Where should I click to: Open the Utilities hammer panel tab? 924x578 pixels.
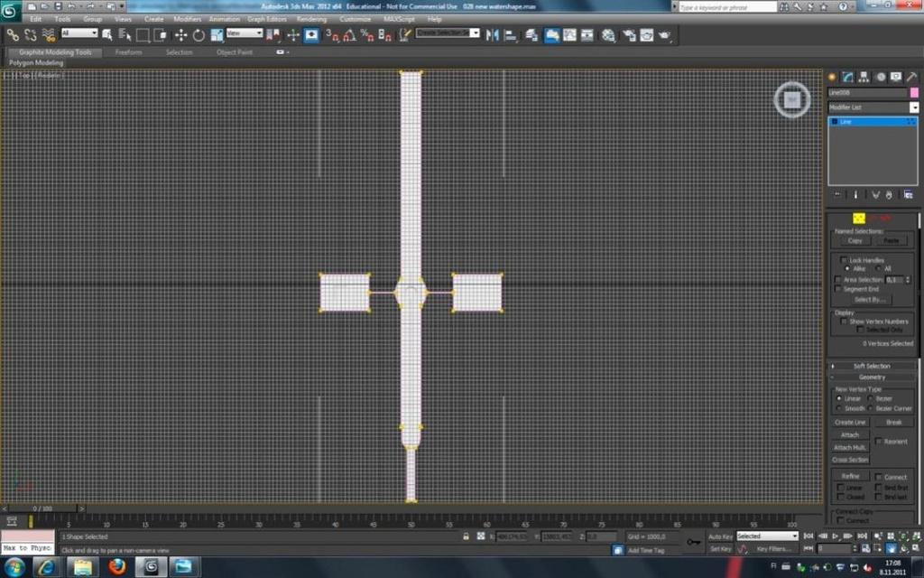pos(911,77)
